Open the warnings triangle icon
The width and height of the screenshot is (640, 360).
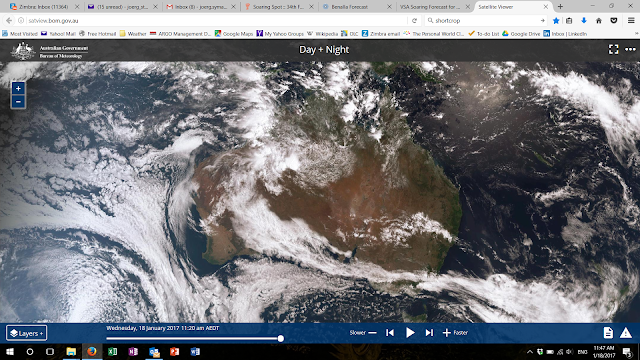tap(626, 333)
